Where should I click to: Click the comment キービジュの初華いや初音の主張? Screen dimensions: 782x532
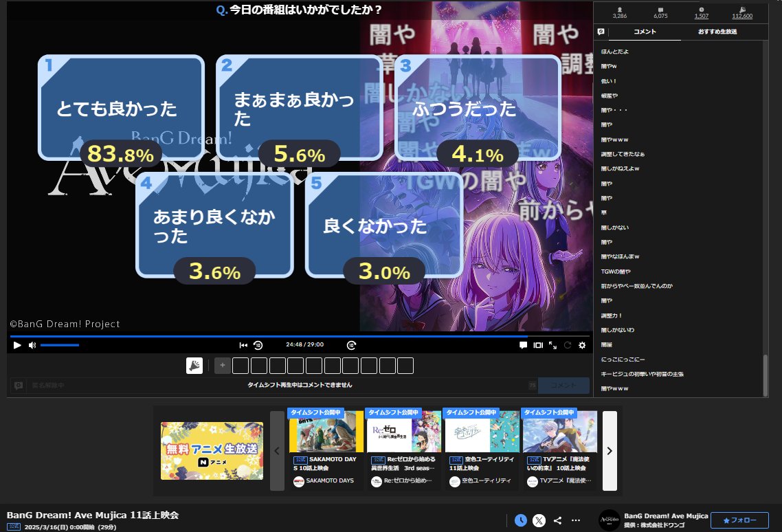642,374
